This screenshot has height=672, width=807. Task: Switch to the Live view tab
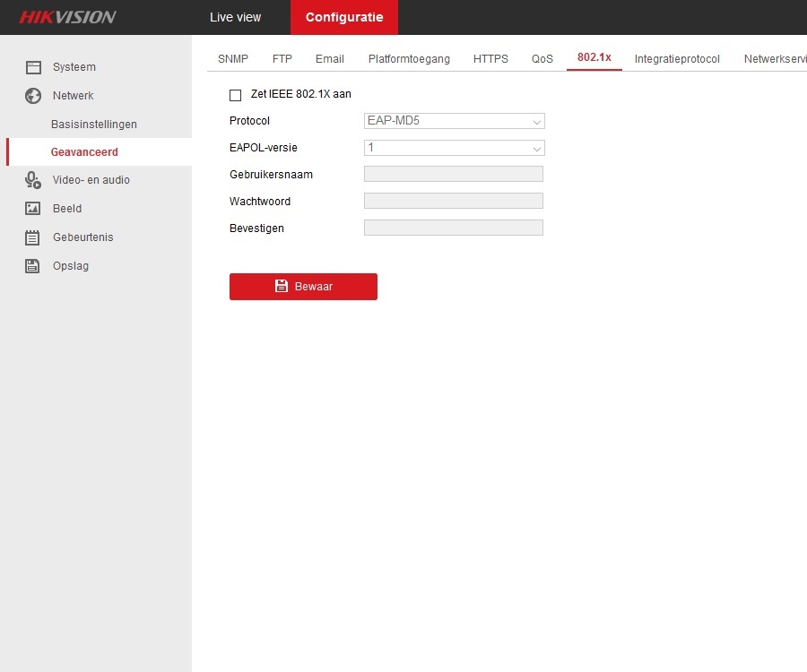point(235,17)
